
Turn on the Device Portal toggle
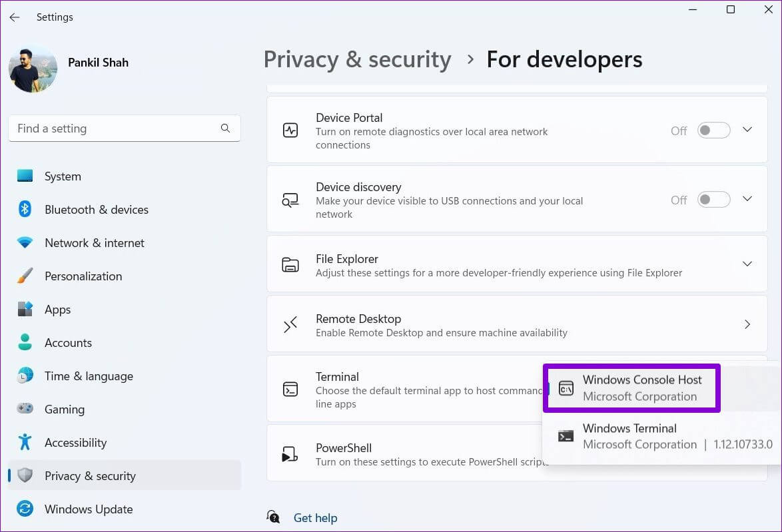(x=713, y=130)
